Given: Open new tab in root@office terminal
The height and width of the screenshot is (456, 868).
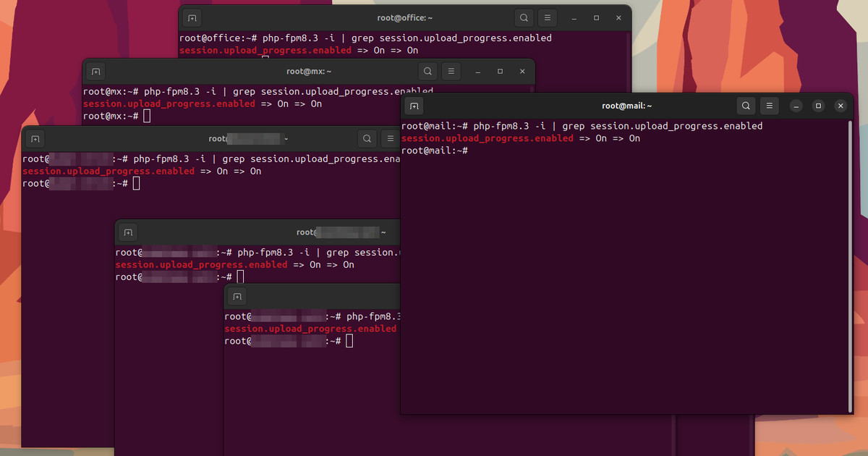Looking at the screenshot, I should tap(192, 18).
